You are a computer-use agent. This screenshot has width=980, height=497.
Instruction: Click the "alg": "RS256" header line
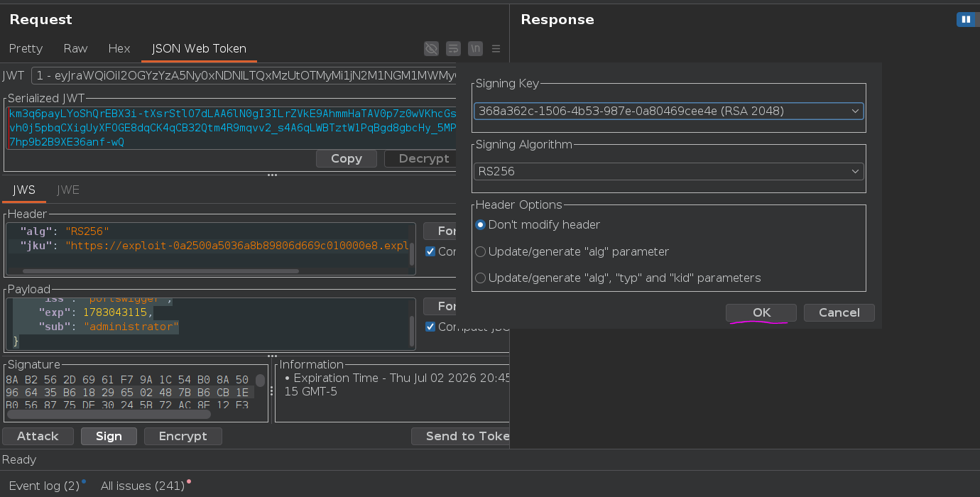coord(65,231)
